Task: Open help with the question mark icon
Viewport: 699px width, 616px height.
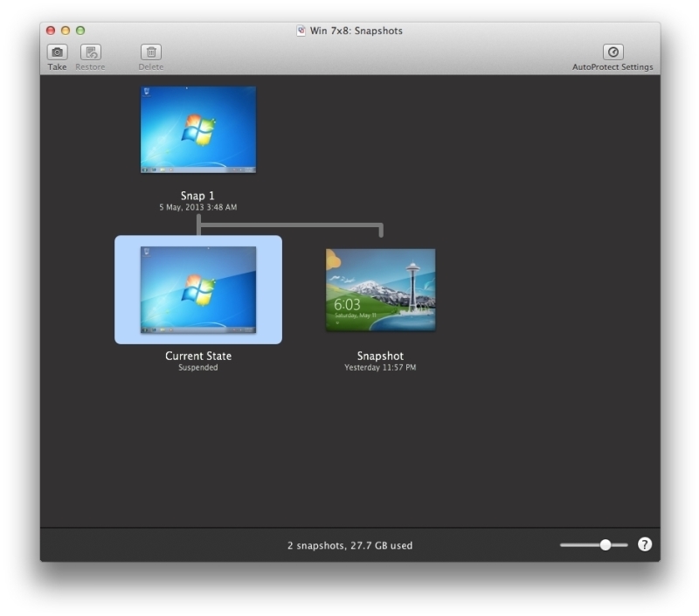Action: (x=645, y=544)
